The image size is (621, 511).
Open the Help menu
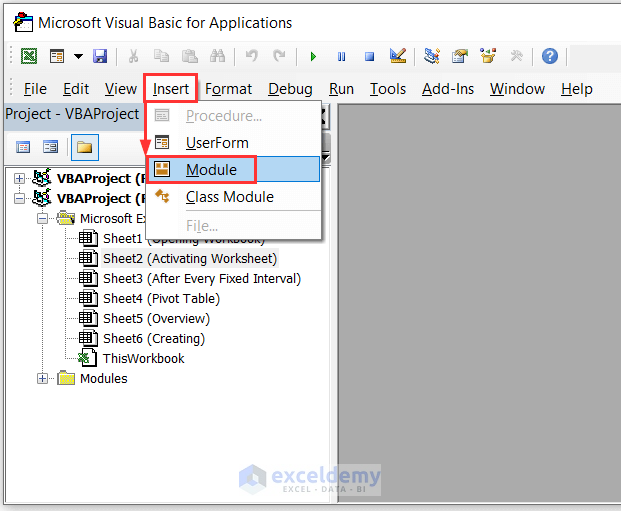click(577, 89)
